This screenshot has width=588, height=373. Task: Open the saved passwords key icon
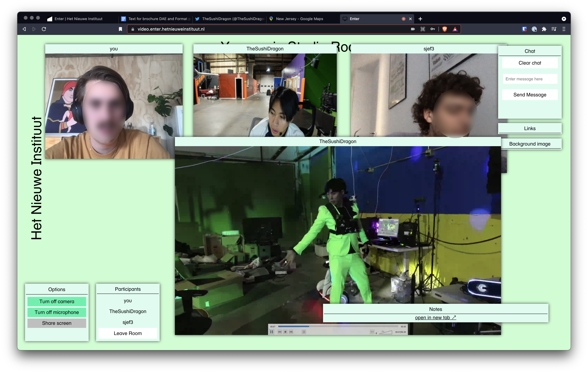pos(433,29)
